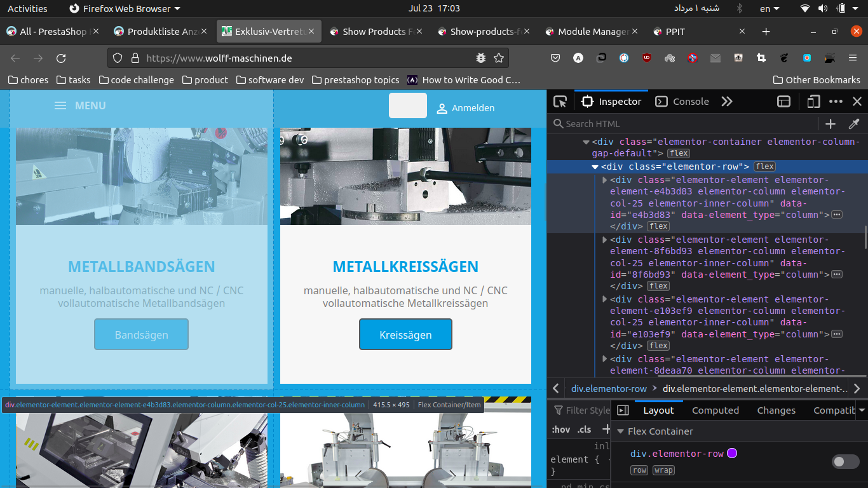Image resolution: width=868 pixels, height=488 pixels.
Task: Click the white A circle extension icon
Action: 578,58
